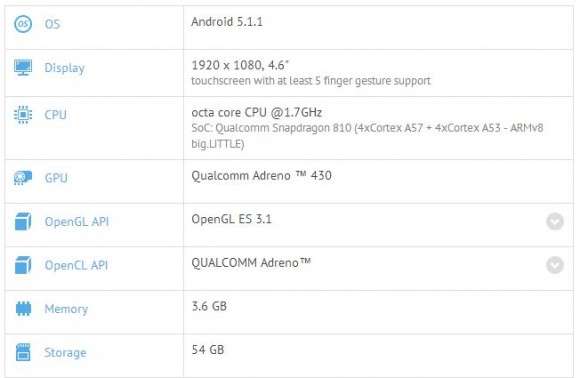
Task: Click the OS circle icon
Action: click(x=23, y=24)
